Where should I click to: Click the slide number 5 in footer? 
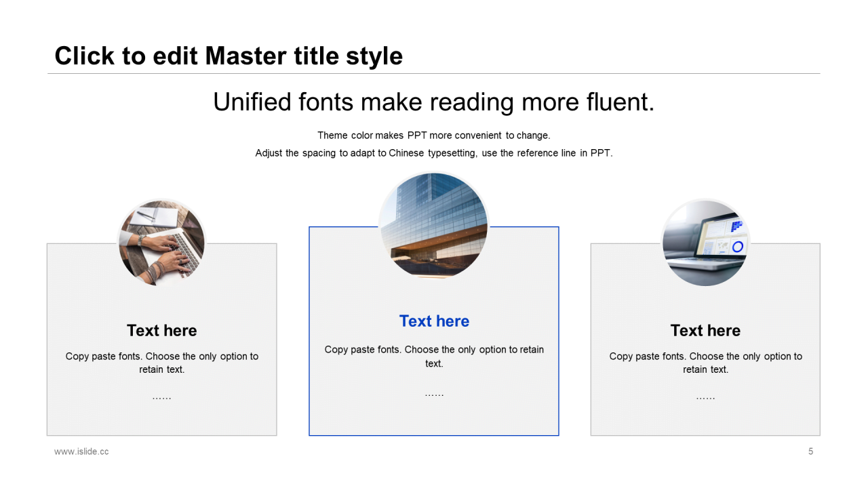[810, 451]
